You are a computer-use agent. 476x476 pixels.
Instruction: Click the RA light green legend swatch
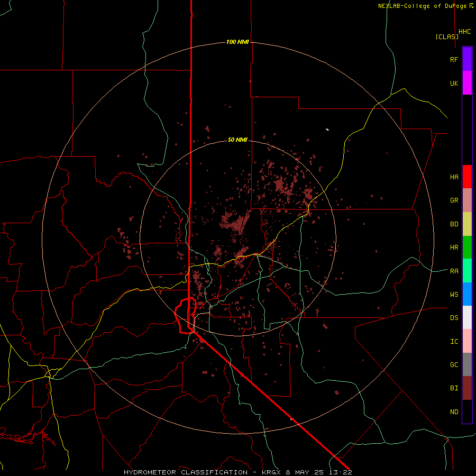(467, 271)
